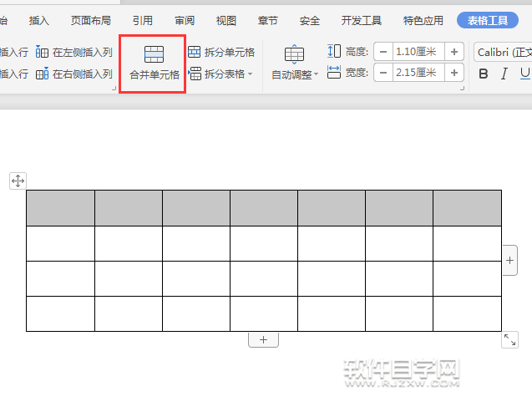
Task: Open the Chapter (章节) tab
Action: tap(268, 21)
